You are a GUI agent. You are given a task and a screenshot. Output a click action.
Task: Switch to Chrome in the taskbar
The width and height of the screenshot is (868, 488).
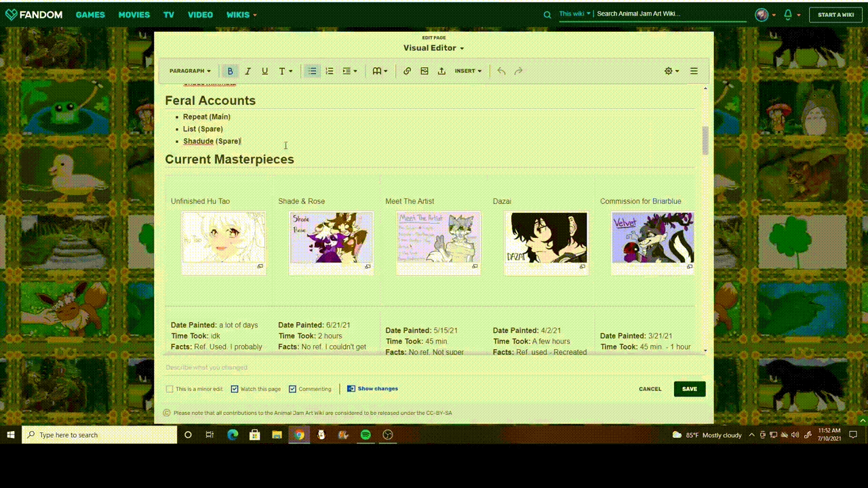tap(299, 434)
